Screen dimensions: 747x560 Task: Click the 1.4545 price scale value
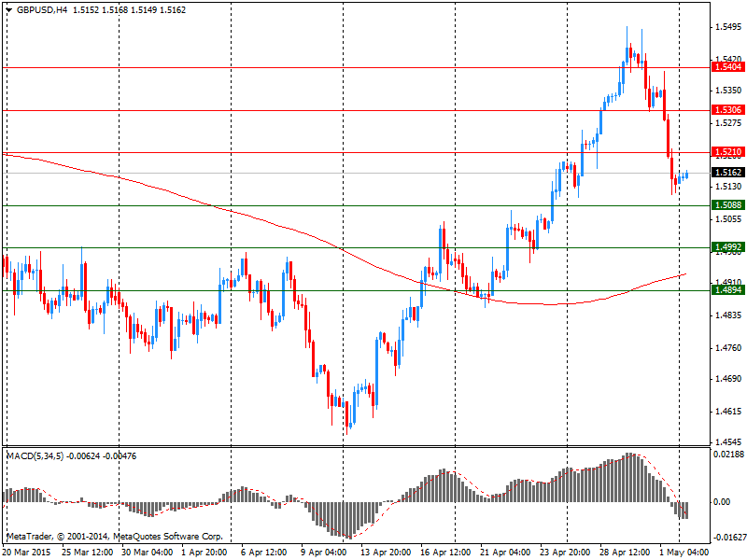pos(728,442)
